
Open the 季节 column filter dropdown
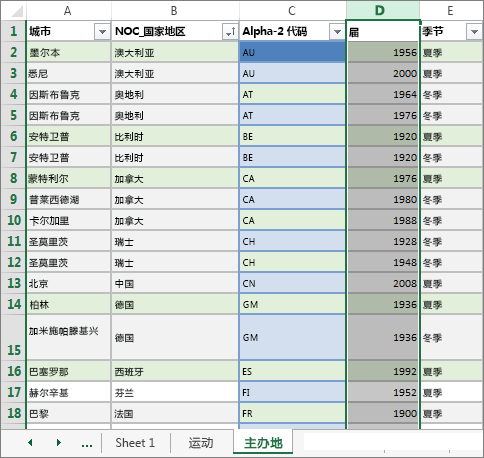pyautogui.click(x=474, y=32)
